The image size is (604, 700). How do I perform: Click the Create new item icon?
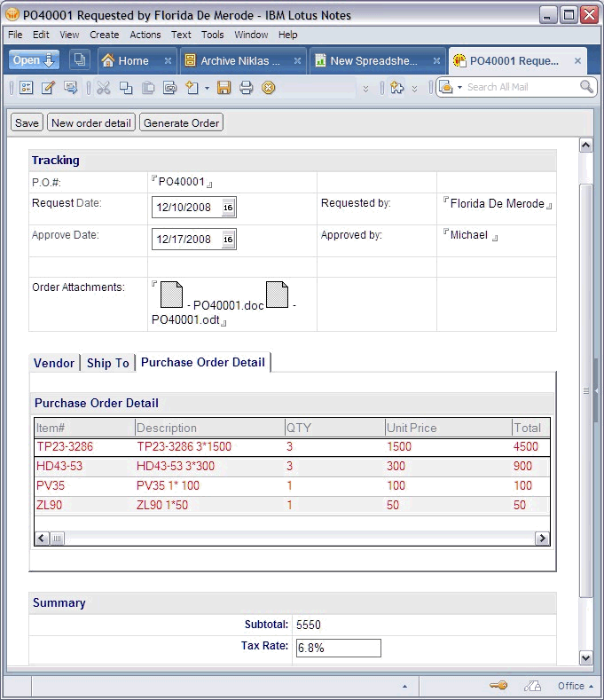point(192,88)
